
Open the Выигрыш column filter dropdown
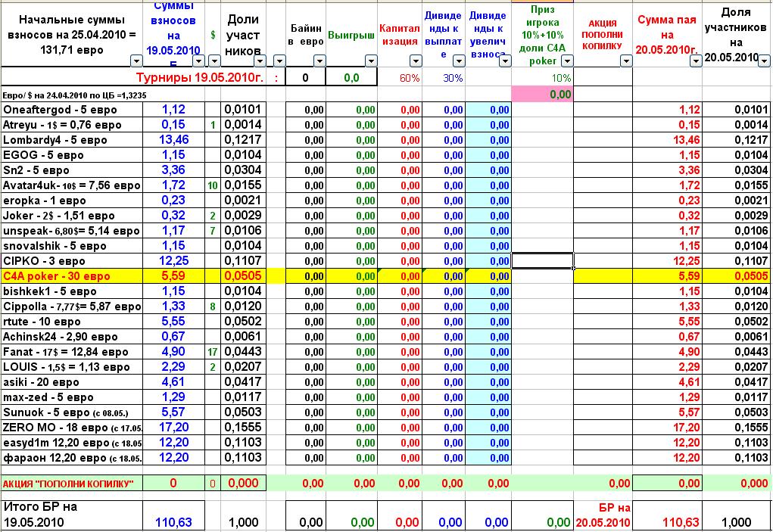click(x=371, y=61)
